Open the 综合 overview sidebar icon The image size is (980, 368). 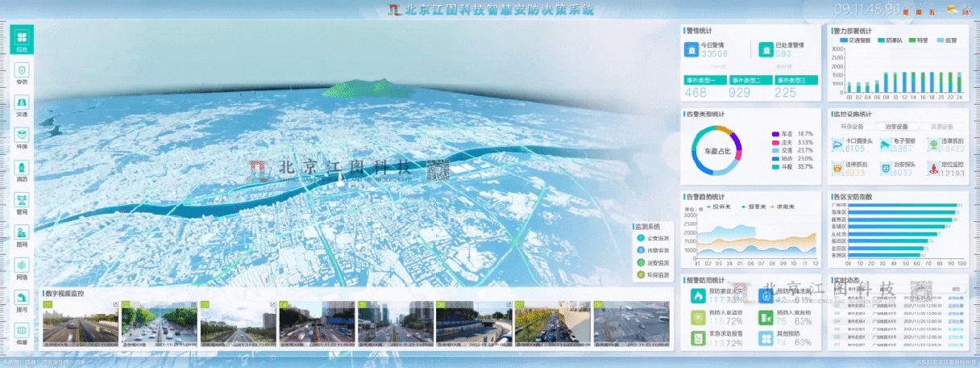[22, 40]
